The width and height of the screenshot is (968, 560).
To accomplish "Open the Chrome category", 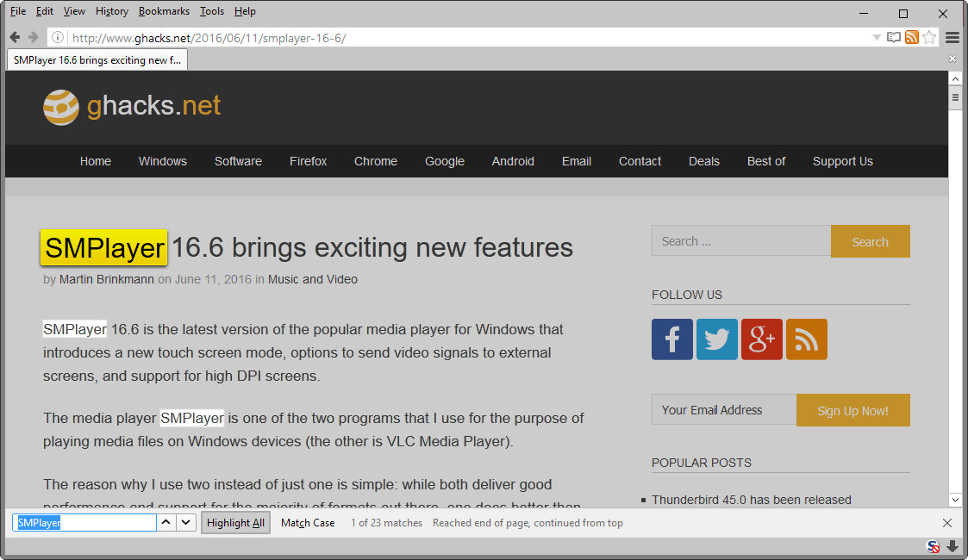I will pos(376,161).
